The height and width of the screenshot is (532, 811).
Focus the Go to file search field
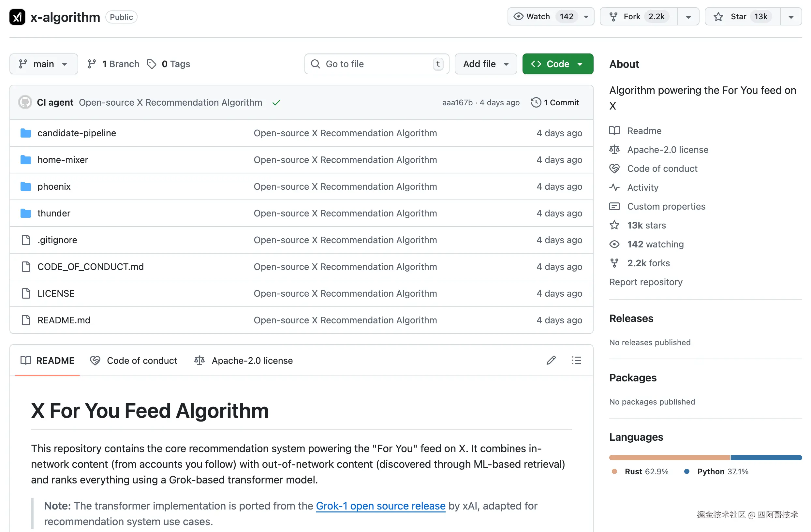376,64
